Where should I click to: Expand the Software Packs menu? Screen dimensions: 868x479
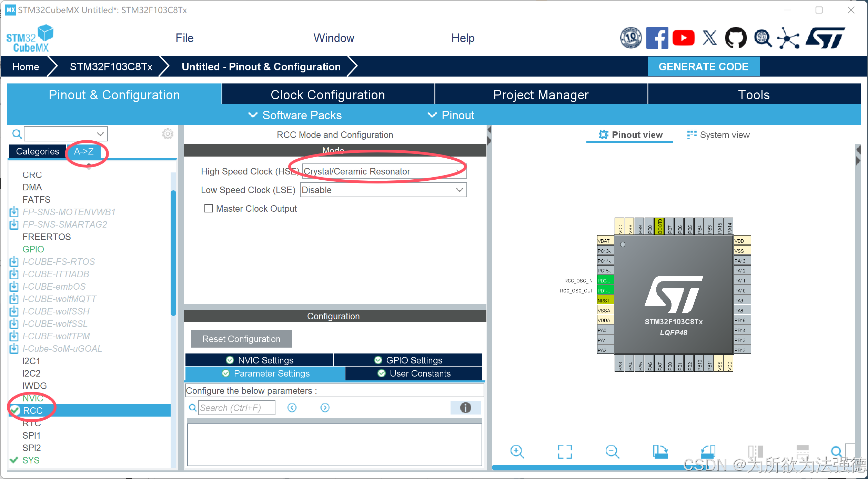[x=295, y=115]
